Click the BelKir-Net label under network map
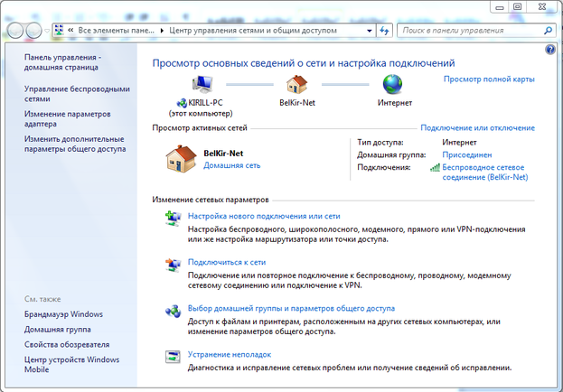563x392 pixels. tap(297, 103)
